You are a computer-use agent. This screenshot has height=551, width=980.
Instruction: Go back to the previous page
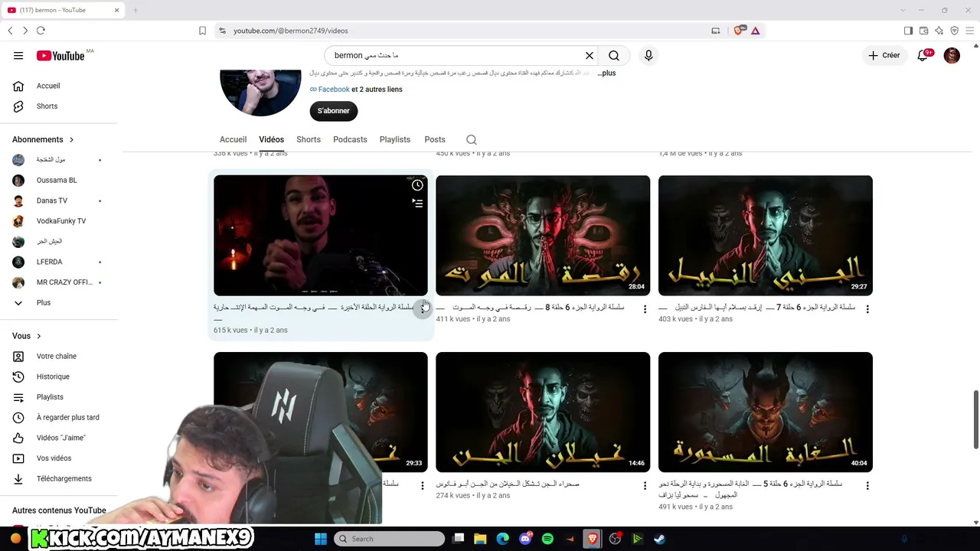pyautogui.click(x=10, y=31)
